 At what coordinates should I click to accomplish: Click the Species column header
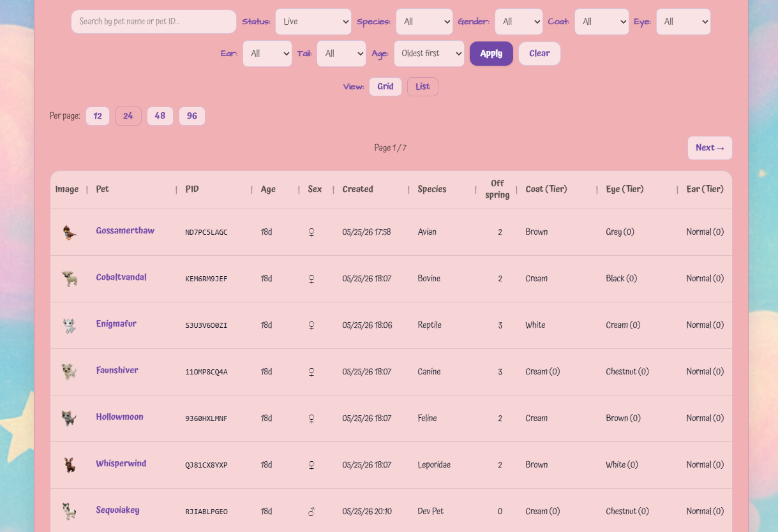click(432, 189)
